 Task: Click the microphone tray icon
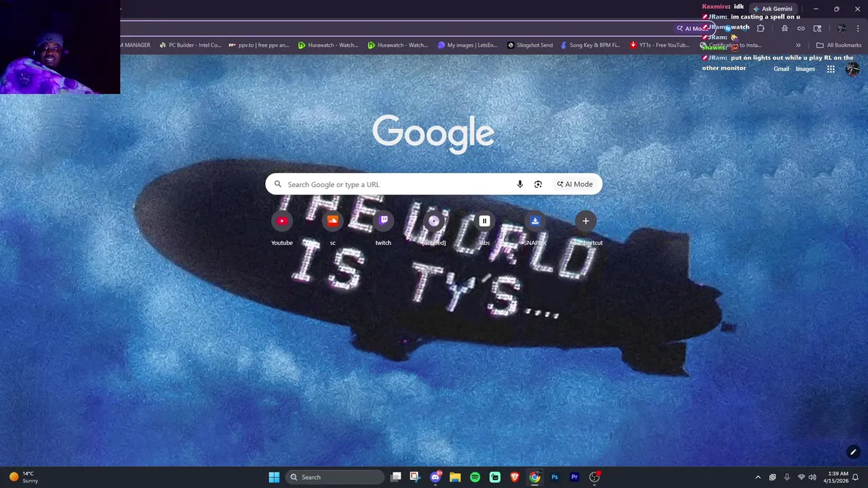click(787, 477)
